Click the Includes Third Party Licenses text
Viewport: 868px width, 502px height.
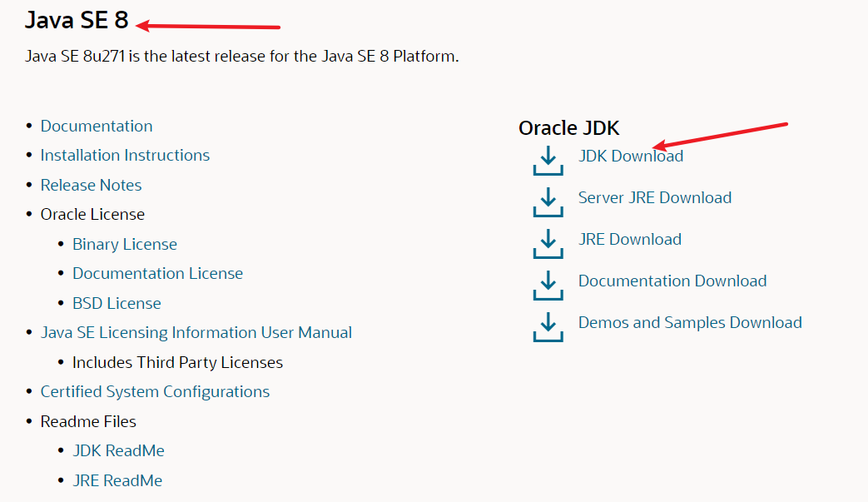point(178,362)
